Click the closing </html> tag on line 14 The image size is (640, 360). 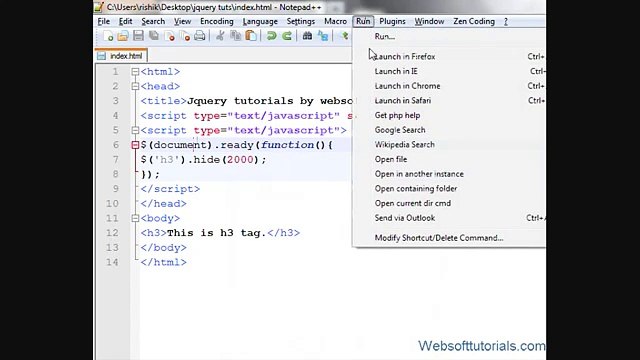[x=163, y=262]
